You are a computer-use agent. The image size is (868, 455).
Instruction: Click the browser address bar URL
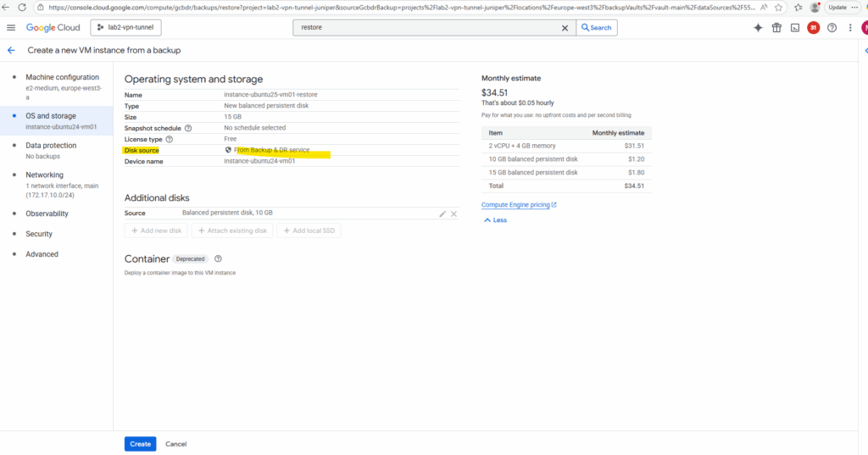(x=401, y=7)
